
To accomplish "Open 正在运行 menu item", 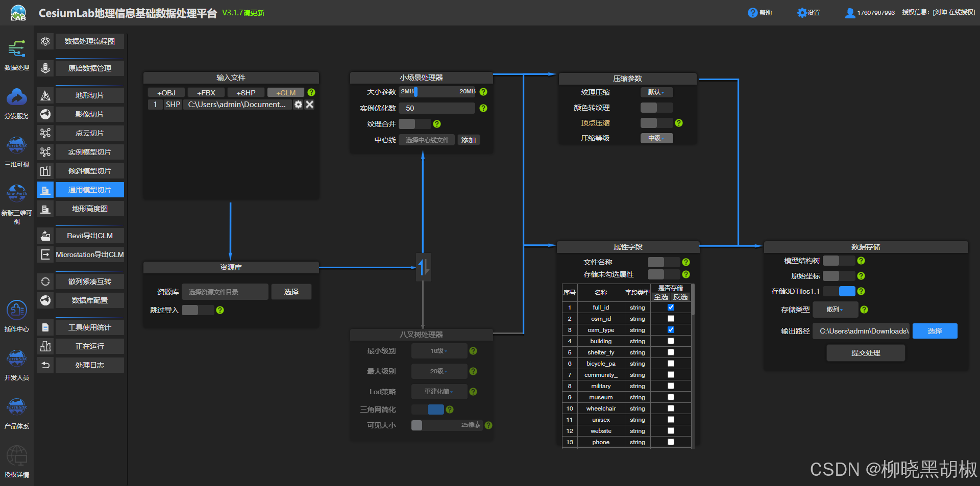I will click(90, 346).
